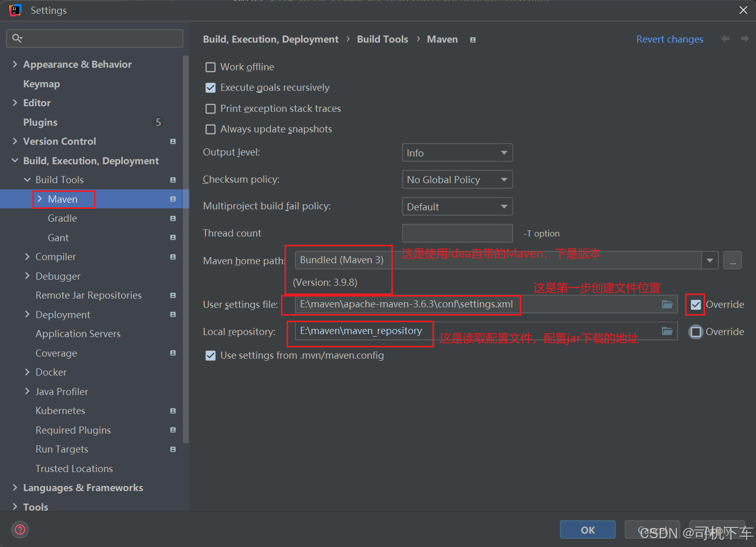Viewport: 756px width, 547px height.
Task: Expand the Compiler node
Action: pyautogui.click(x=27, y=257)
